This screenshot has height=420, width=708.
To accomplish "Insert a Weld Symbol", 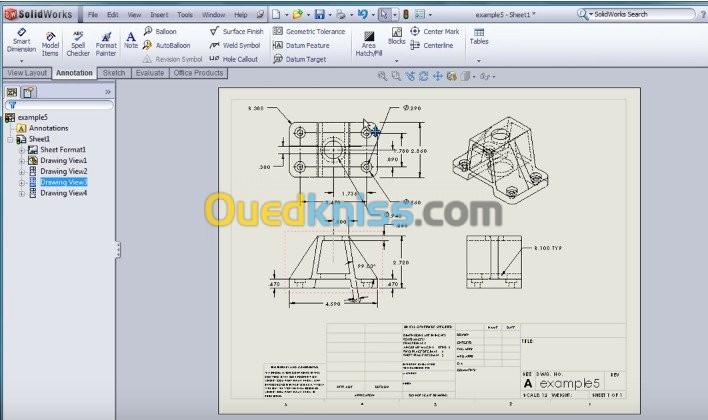I will click(235, 45).
